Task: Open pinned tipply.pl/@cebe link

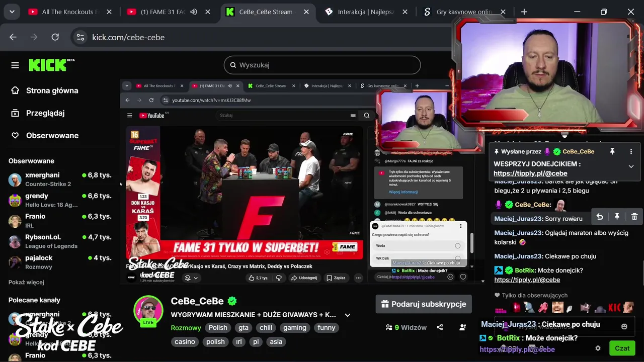Action: (x=530, y=173)
